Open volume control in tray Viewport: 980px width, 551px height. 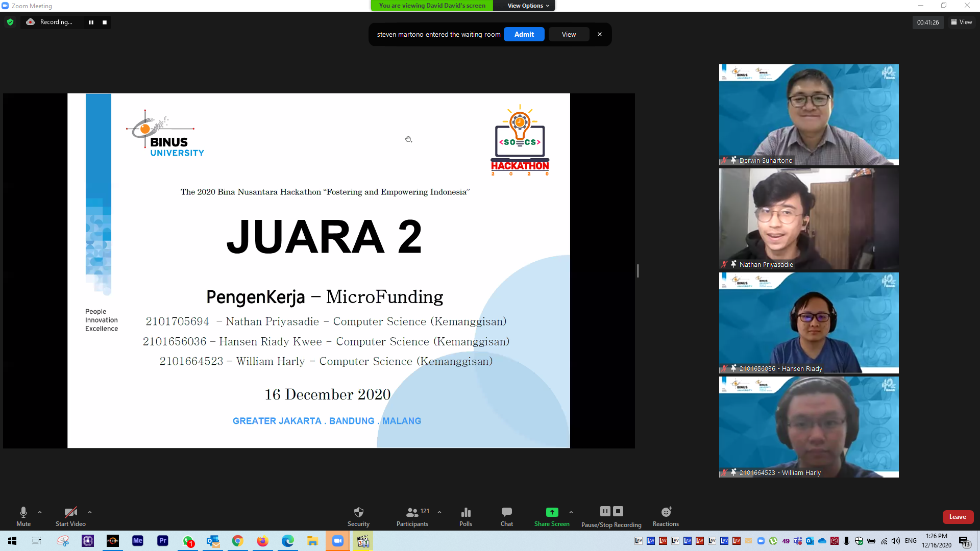pos(896,541)
